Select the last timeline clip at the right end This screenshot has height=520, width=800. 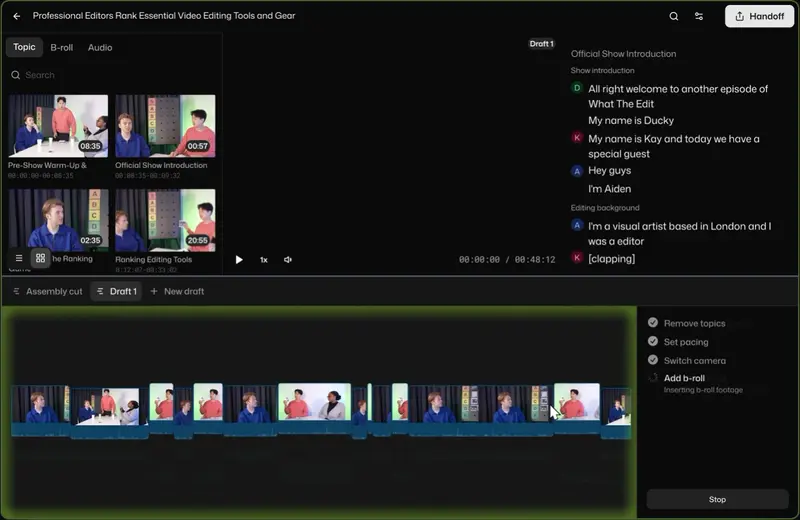pyautogui.click(x=616, y=413)
